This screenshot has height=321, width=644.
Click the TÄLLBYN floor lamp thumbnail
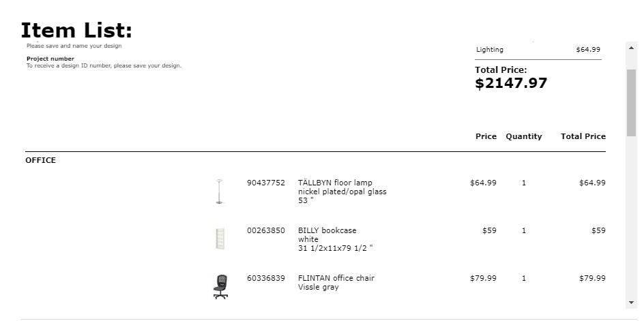220,192
